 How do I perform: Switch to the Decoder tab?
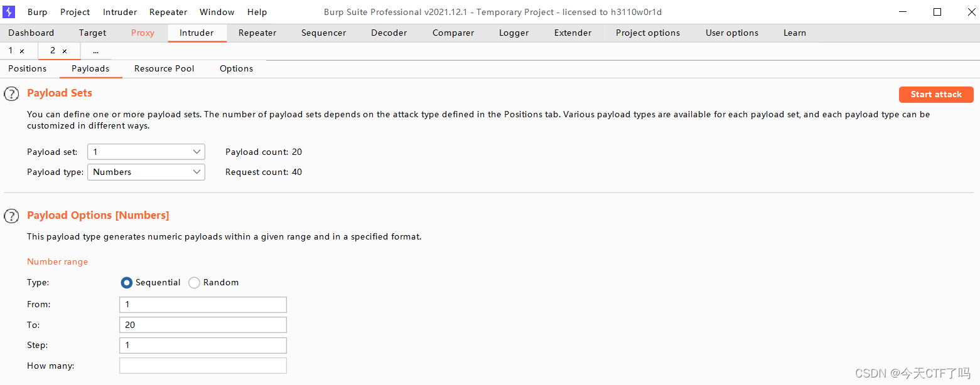click(389, 33)
